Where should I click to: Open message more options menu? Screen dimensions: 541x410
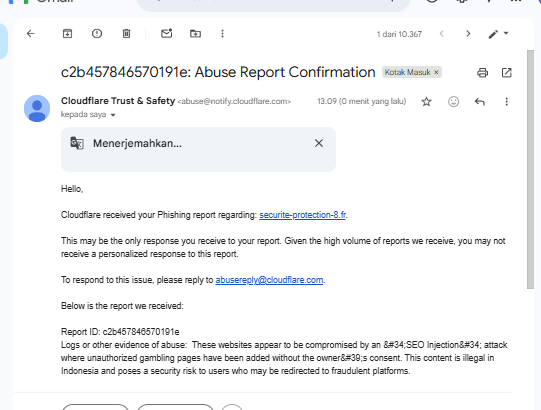coord(506,102)
